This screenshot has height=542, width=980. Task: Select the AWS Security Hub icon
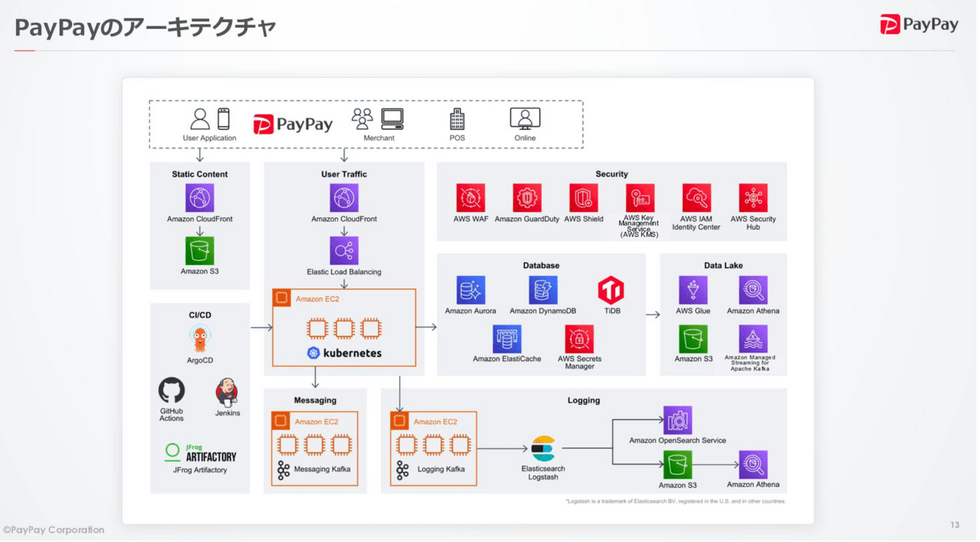[x=753, y=198]
